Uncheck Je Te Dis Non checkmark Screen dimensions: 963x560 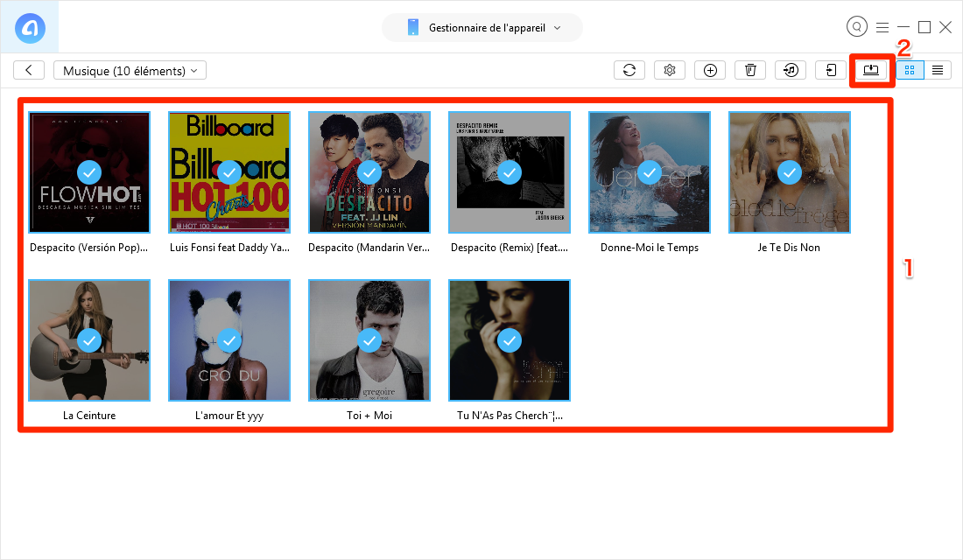click(789, 172)
